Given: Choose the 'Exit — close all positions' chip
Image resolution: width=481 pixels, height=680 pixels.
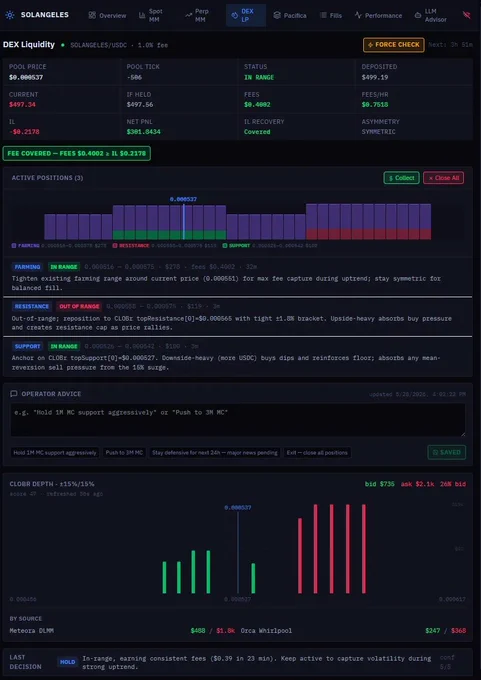Looking at the screenshot, I should coord(317,452).
